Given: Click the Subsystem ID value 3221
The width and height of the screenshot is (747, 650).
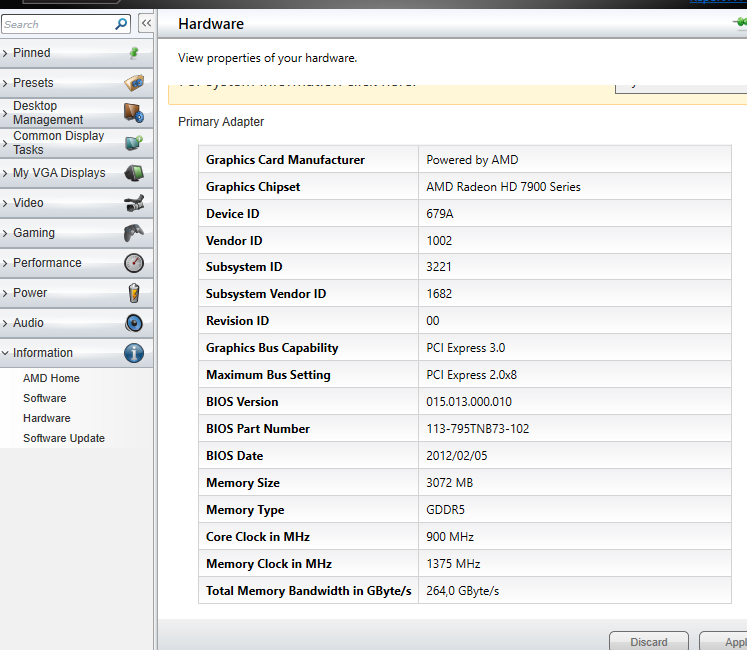Looking at the screenshot, I should [x=438, y=267].
